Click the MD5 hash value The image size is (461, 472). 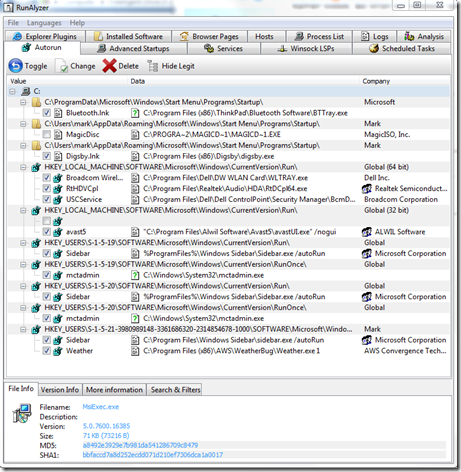(140, 445)
